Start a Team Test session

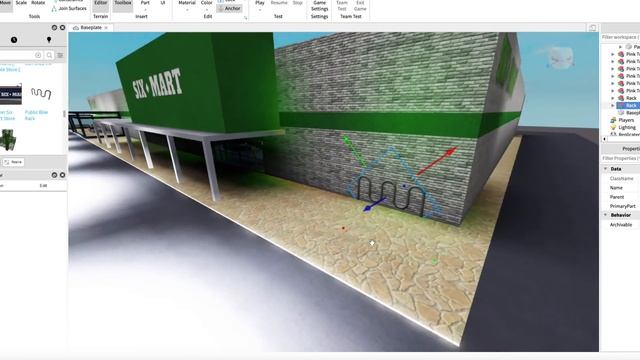click(x=342, y=6)
